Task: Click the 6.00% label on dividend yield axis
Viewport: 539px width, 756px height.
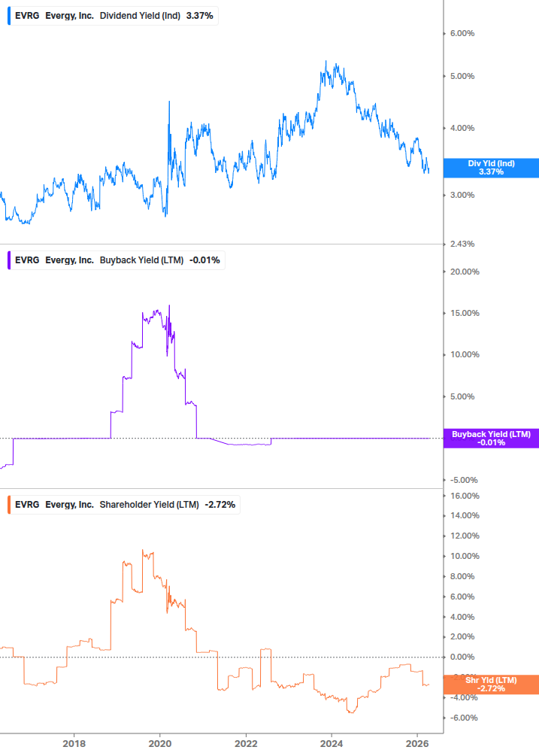Action: (x=462, y=33)
